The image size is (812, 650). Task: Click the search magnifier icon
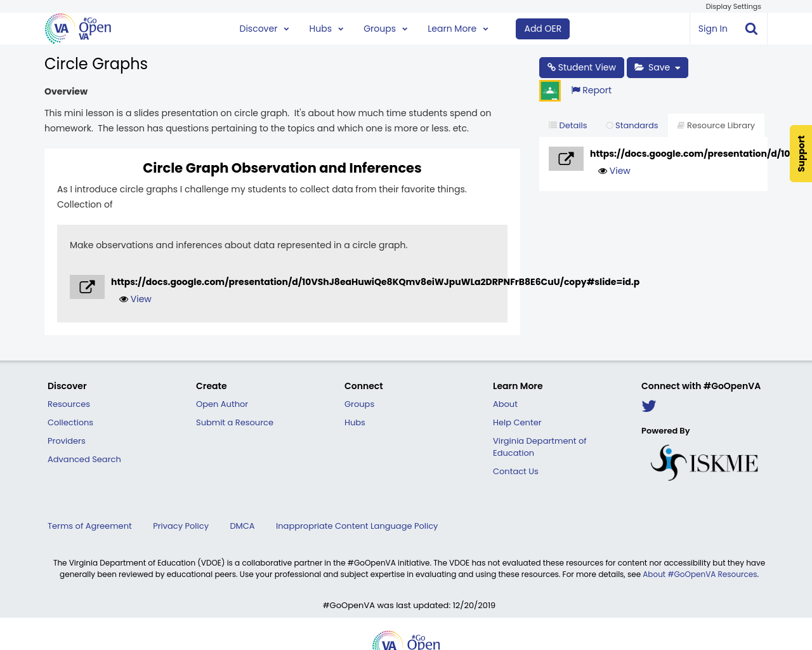click(x=751, y=29)
